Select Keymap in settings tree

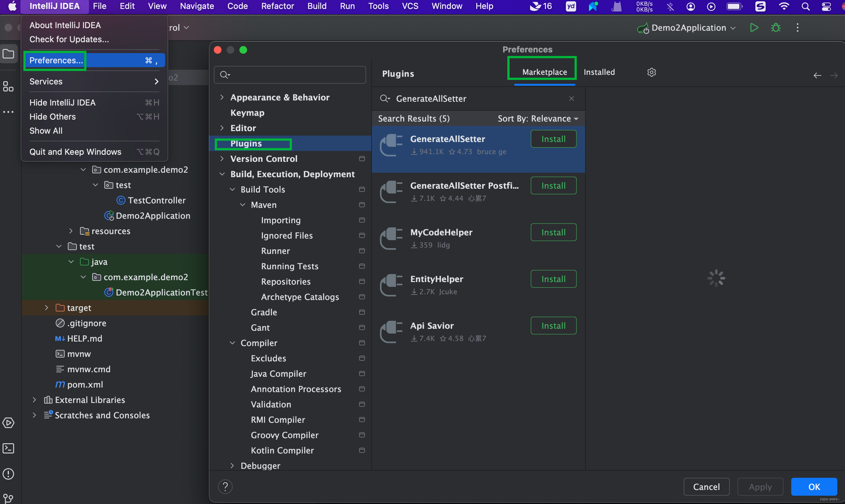pyautogui.click(x=247, y=113)
